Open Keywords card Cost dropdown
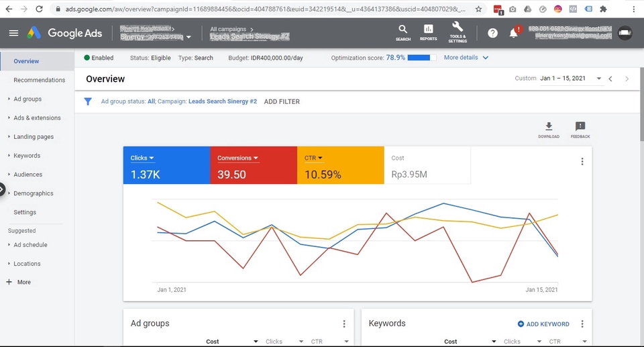This screenshot has height=347, width=644. click(x=494, y=341)
